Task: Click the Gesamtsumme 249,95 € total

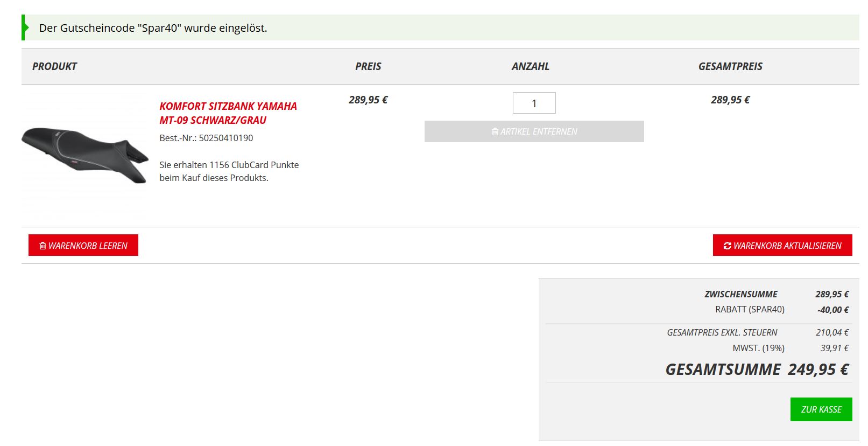Action: click(756, 370)
